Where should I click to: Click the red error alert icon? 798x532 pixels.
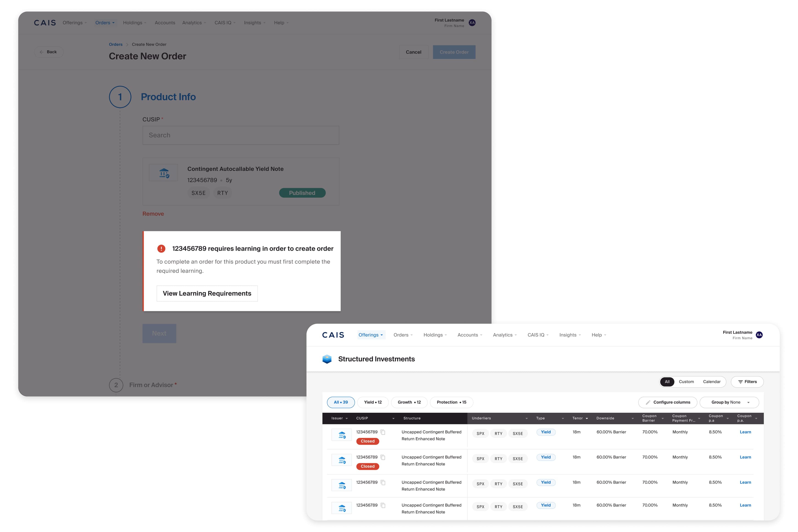pos(161,248)
